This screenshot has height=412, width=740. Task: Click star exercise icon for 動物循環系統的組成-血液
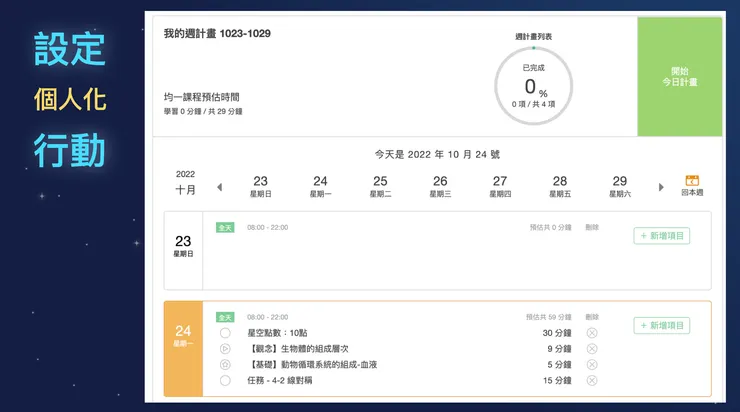[225, 364]
